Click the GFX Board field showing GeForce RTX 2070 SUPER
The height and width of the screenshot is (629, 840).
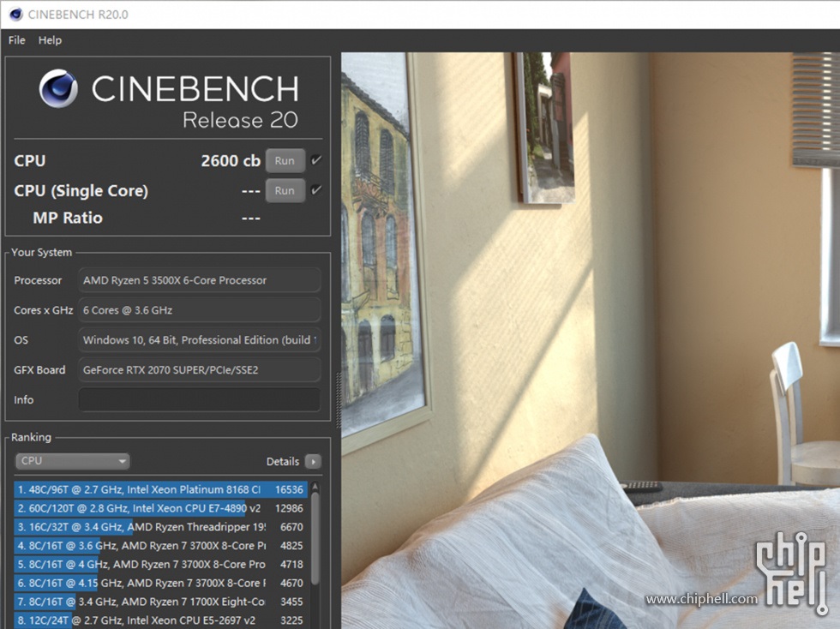tap(199, 369)
